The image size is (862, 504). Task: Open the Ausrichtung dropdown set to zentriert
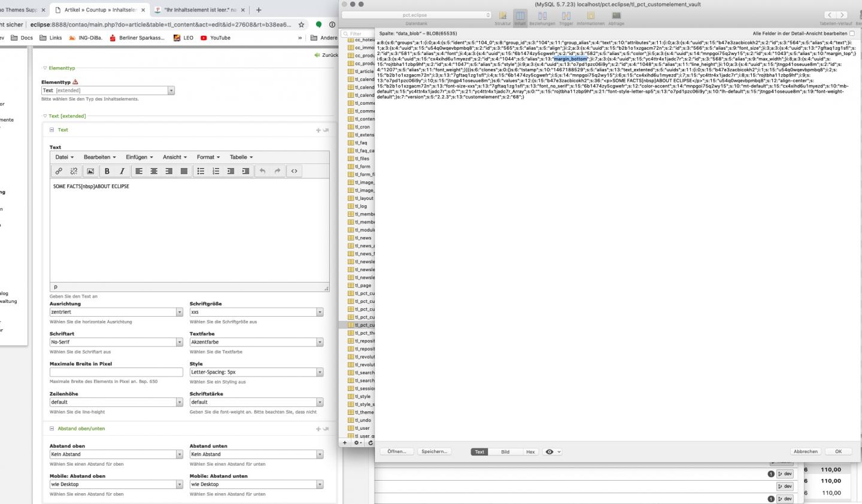(x=116, y=312)
